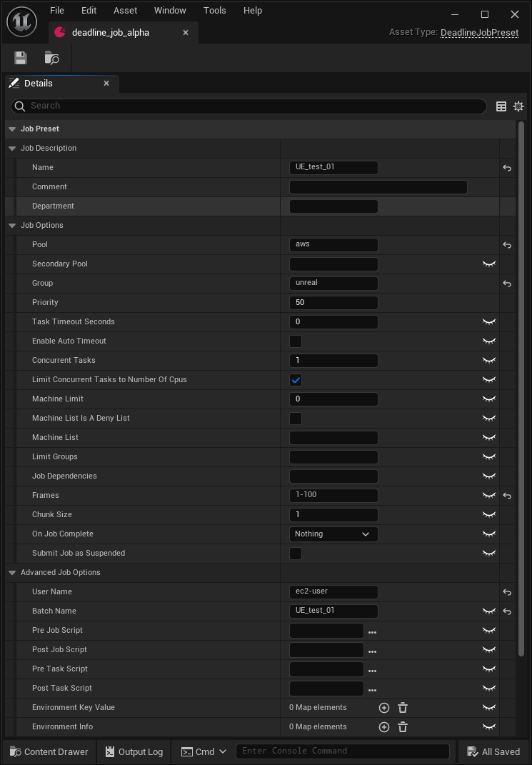
Task: Collapse the Advanced Job Options section
Action: (11, 572)
